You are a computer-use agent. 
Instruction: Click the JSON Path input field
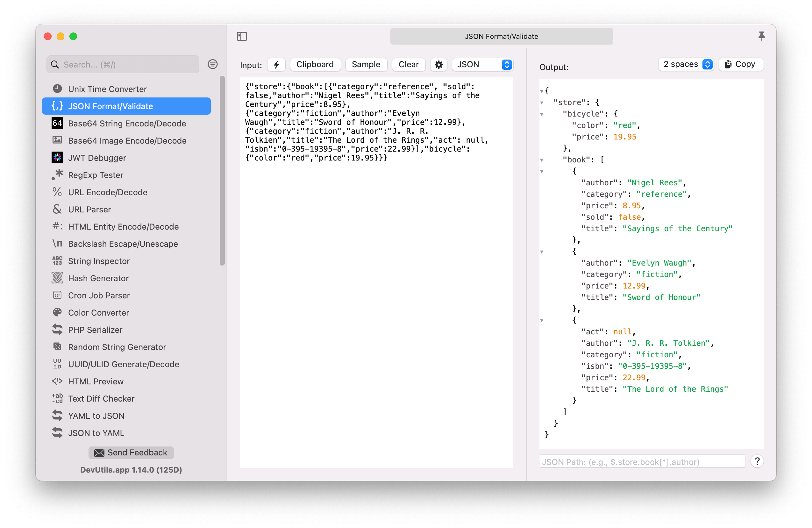pos(642,462)
